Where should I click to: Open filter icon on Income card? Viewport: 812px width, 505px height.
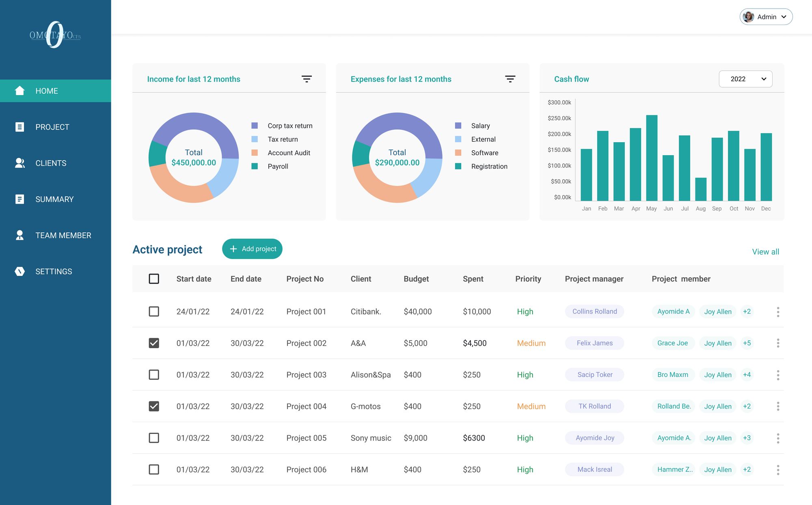(x=307, y=79)
